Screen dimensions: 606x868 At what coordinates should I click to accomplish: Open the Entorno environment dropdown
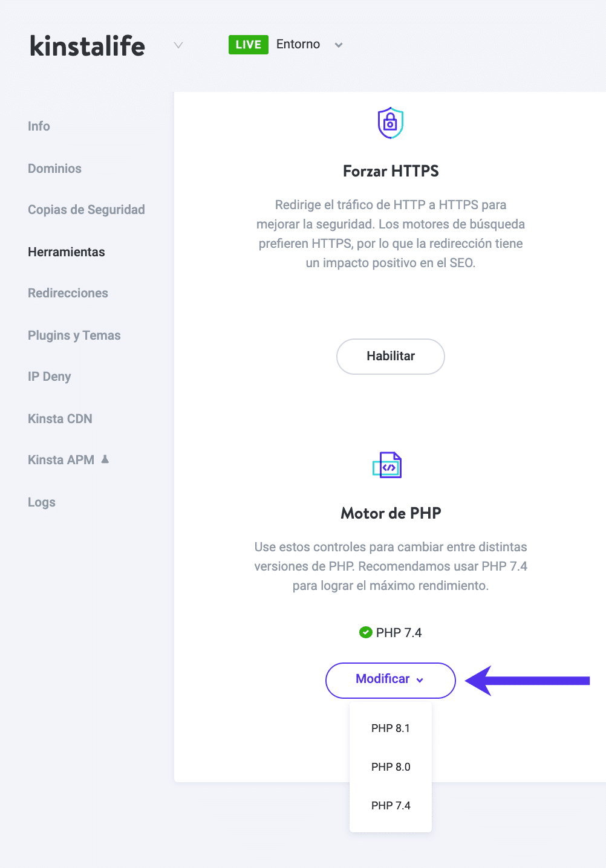coord(339,45)
